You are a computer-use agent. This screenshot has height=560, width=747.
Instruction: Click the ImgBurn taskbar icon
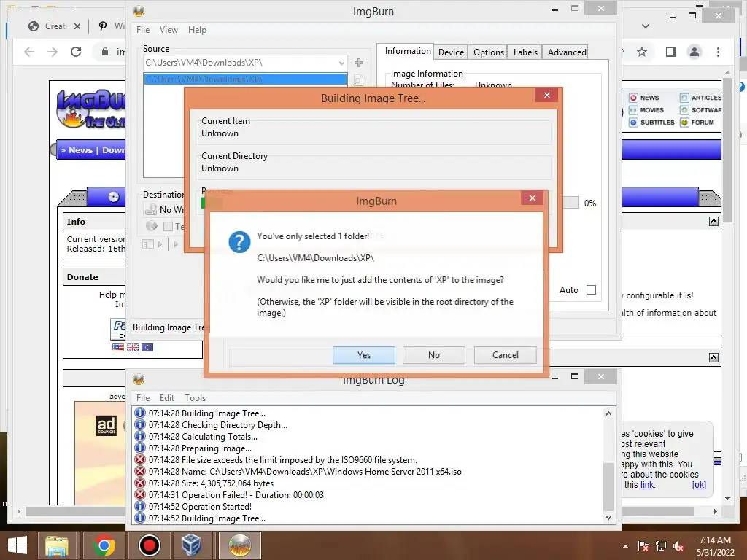click(x=239, y=545)
